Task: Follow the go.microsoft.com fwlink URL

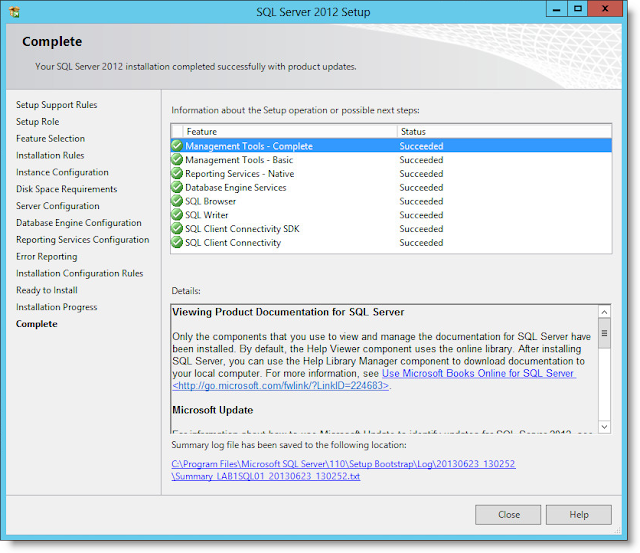Action: (x=280, y=386)
